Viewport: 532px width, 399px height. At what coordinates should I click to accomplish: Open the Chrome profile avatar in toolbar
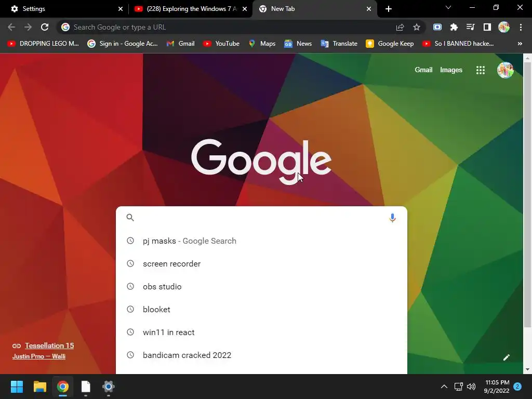tap(504, 27)
